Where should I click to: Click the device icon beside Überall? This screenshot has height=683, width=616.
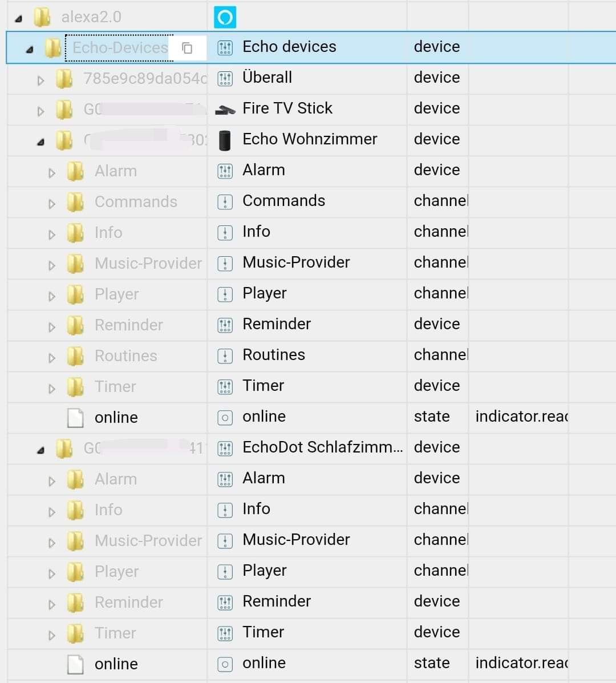click(225, 78)
